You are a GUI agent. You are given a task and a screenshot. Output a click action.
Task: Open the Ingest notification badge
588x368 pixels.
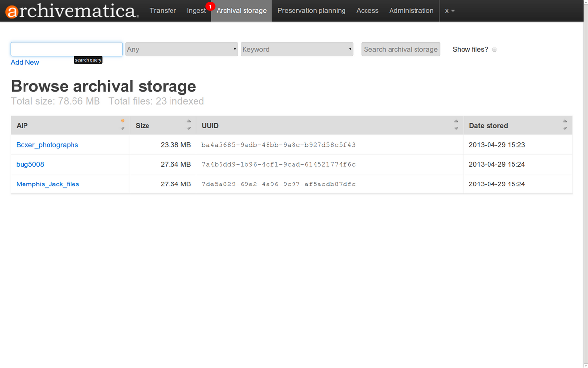(x=210, y=6)
